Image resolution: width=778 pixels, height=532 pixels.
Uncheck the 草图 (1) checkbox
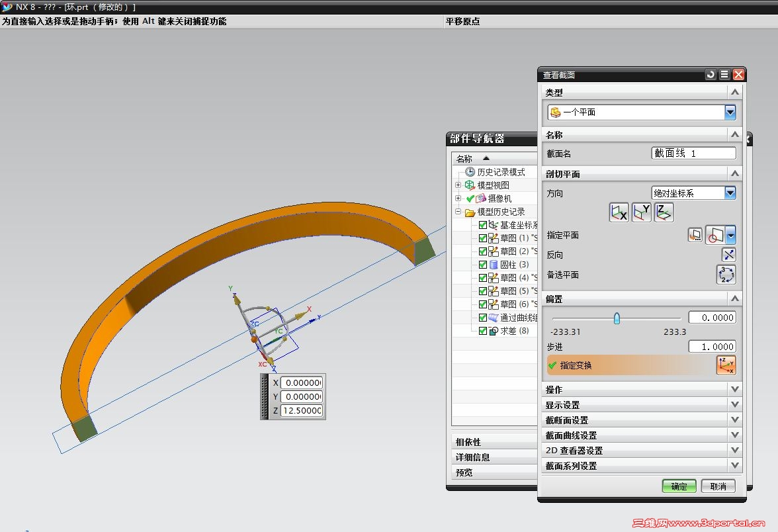click(x=482, y=238)
